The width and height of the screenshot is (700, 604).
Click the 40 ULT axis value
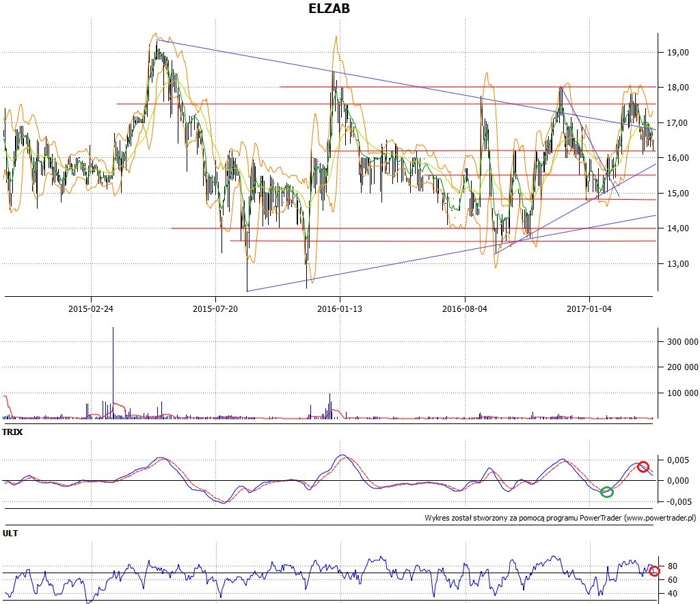[x=673, y=594]
